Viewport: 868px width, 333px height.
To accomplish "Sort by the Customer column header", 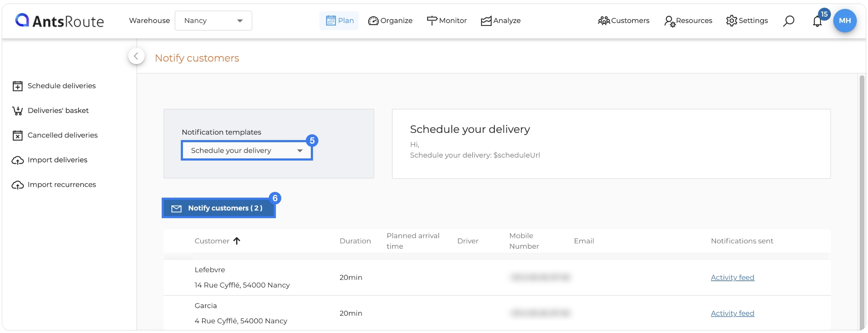I will pyautogui.click(x=212, y=241).
